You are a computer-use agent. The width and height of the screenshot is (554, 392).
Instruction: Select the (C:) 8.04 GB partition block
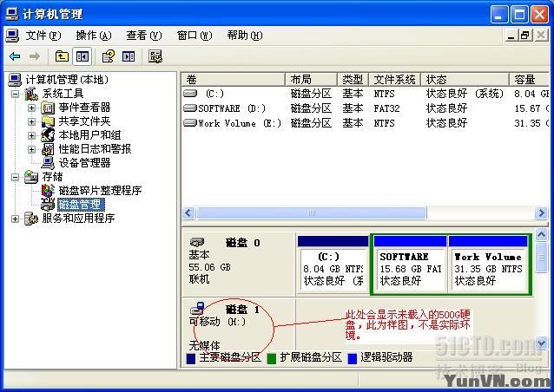[x=333, y=265]
